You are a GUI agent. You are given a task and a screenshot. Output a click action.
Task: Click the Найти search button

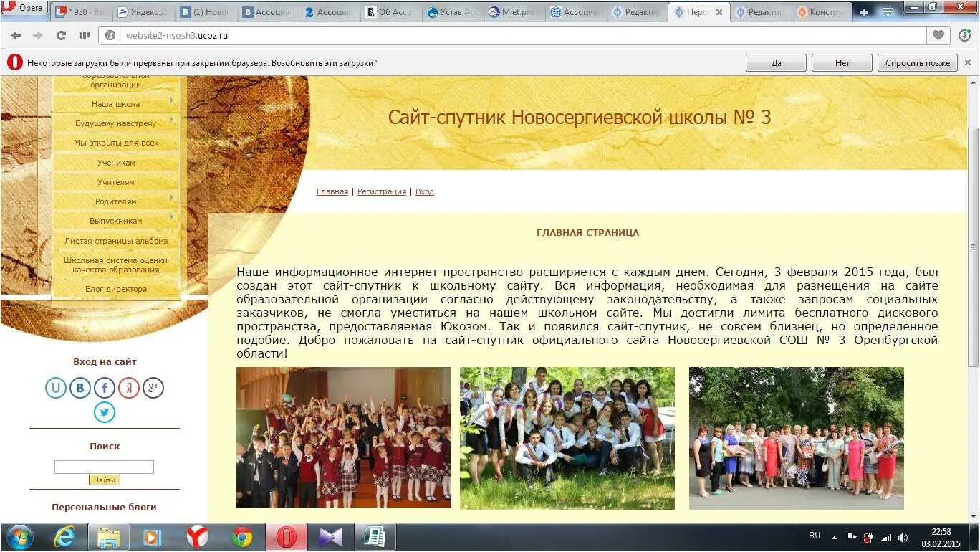105,480
